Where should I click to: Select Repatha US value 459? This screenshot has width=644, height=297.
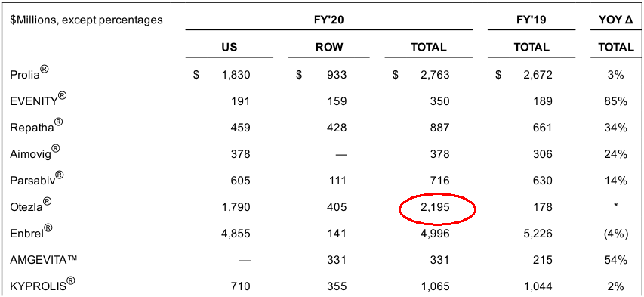click(239, 128)
